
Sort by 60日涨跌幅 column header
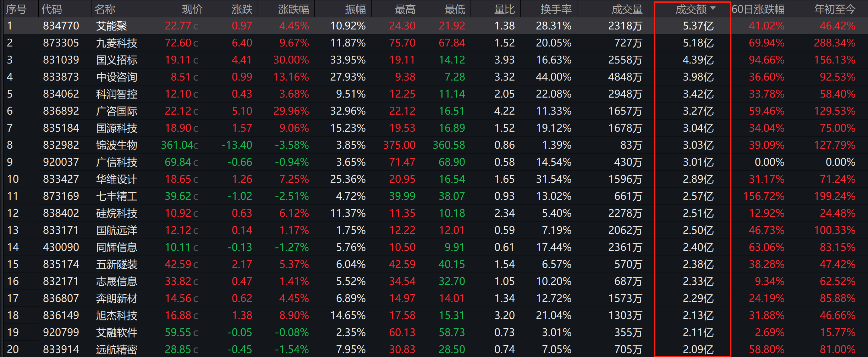point(758,9)
